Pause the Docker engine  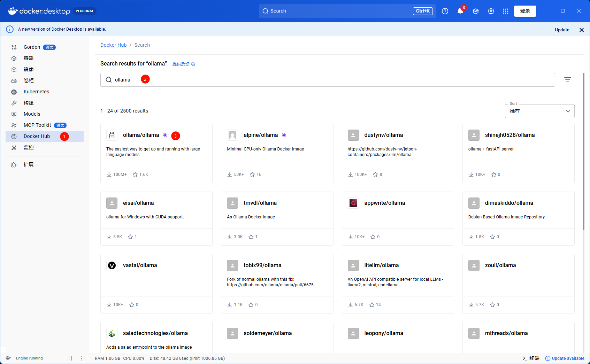pyautogui.click(x=70, y=358)
